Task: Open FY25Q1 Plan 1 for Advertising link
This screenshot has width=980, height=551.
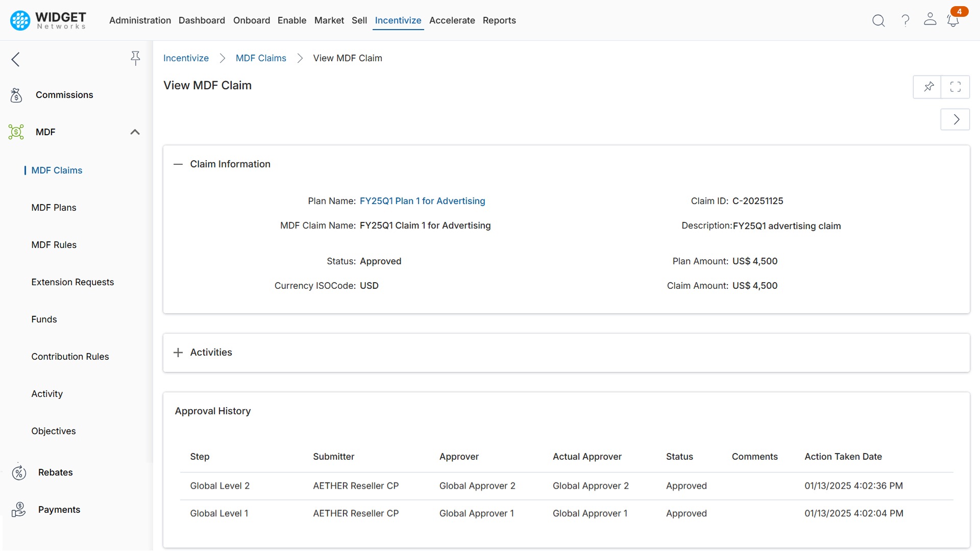Action: tap(422, 201)
